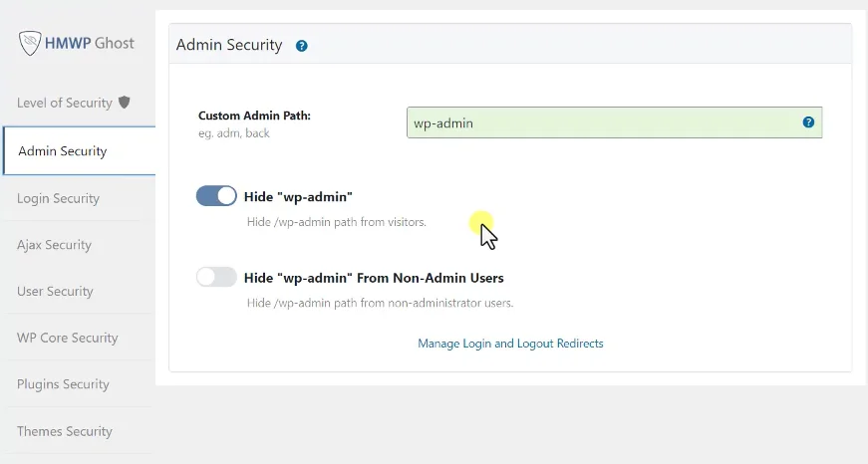Image resolution: width=868 pixels, height=464 pixels.
Task: Open the Level of Security tab
Action: [x=74, y=103]
